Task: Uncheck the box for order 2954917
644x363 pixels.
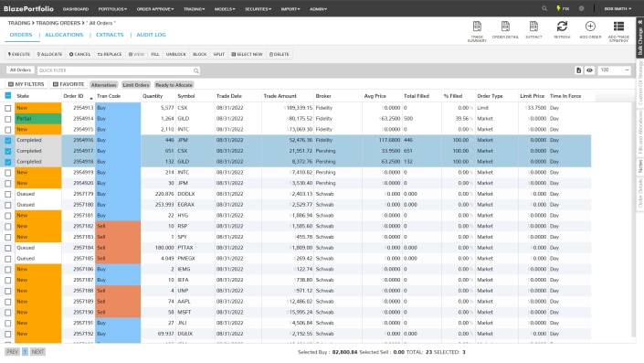Action: (x=8, y=151)
